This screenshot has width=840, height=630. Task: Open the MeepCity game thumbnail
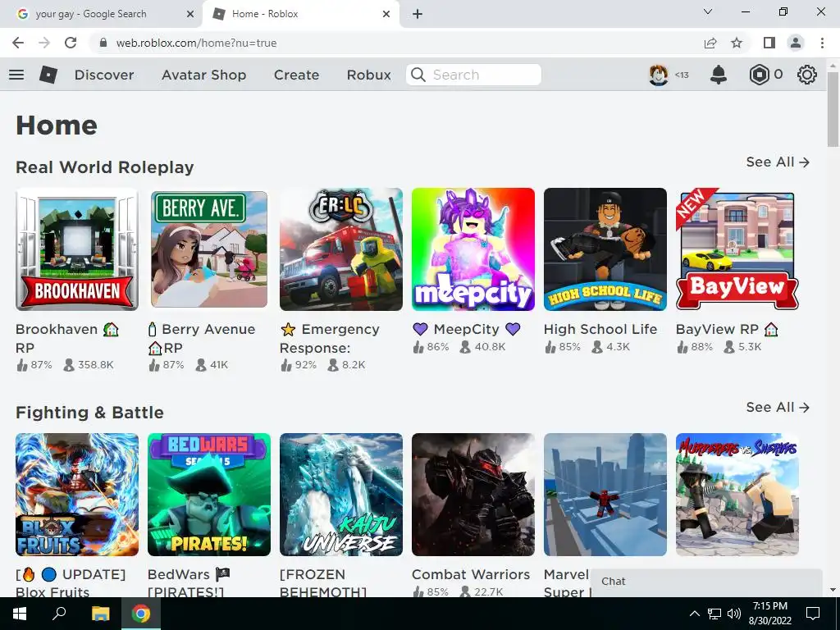click(x=473, y=249)
